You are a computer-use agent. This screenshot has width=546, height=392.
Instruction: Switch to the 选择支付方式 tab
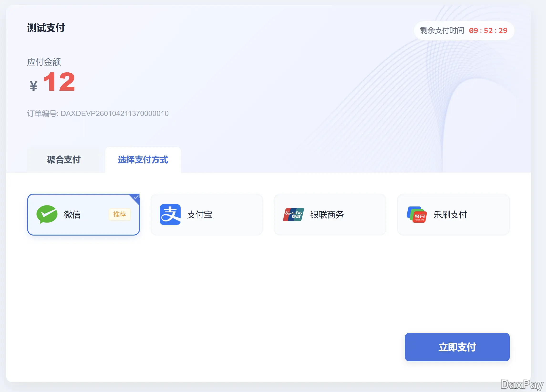click(x=143, y=160)
